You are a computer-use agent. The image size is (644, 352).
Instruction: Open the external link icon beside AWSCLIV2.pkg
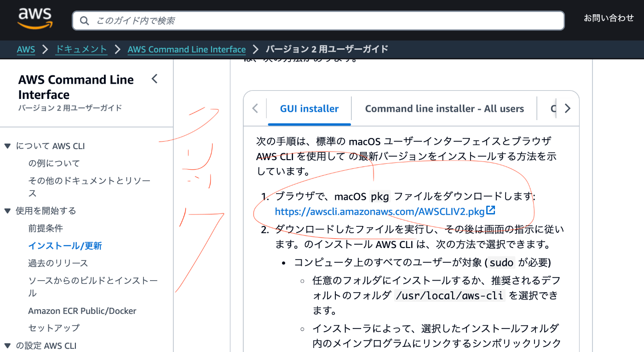point(491,211)
